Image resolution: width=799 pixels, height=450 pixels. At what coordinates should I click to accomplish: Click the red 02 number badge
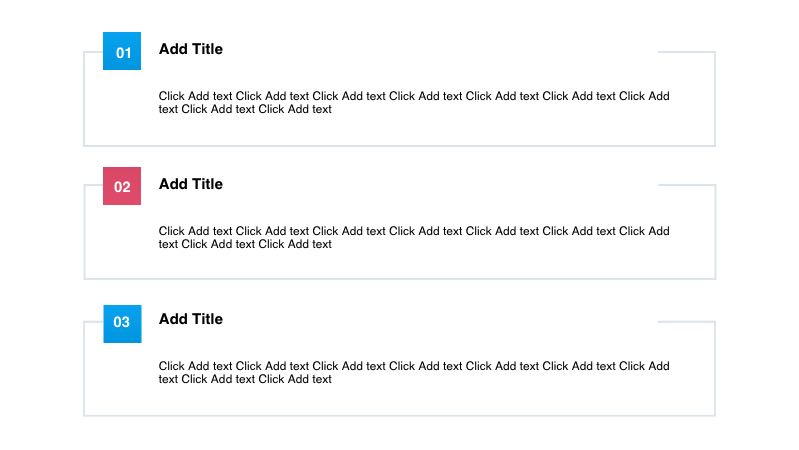[x=122, y=186]
